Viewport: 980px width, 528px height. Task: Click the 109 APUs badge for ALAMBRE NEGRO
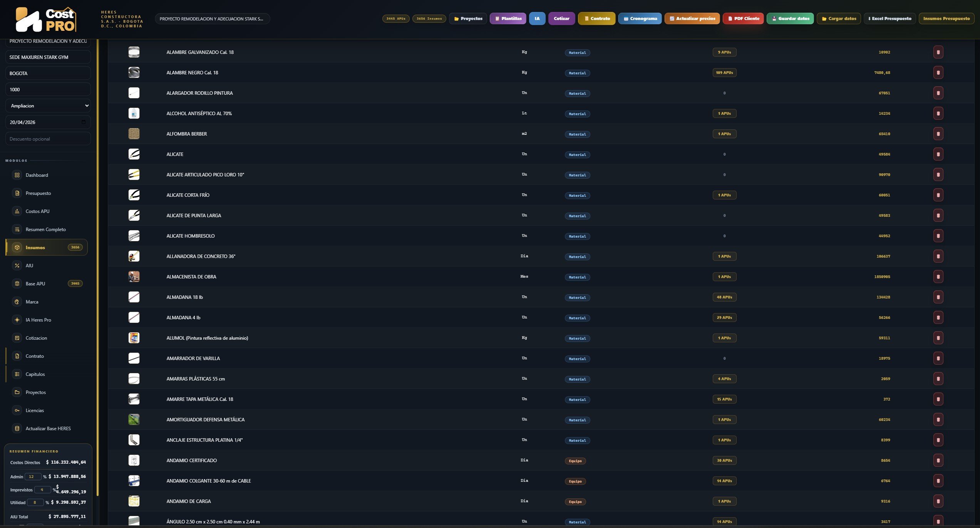pyautogui.click(x=724, y=72)
